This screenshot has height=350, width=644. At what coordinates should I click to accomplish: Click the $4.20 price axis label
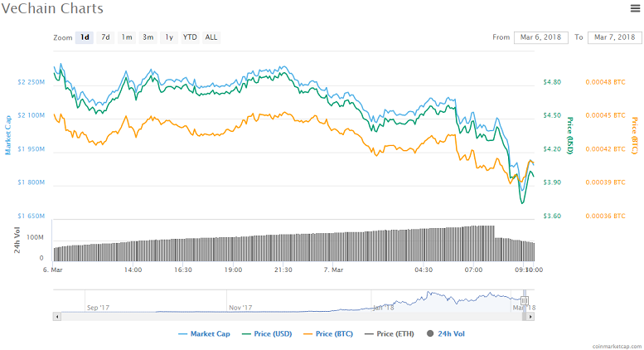552,149
